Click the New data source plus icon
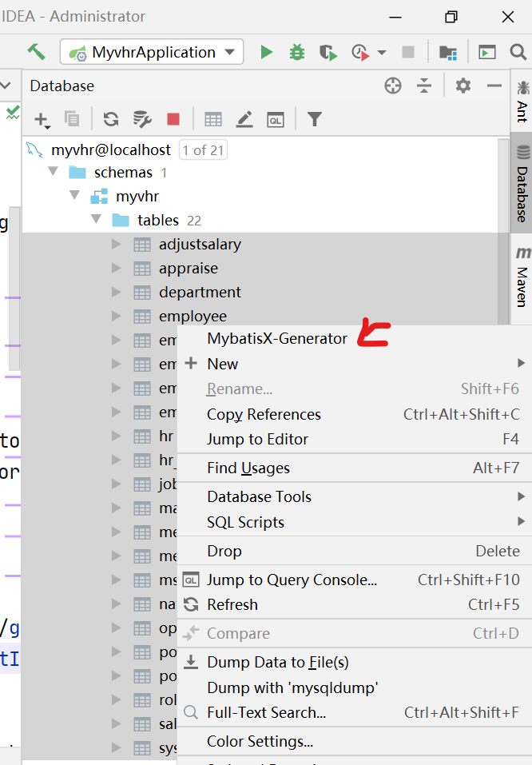 (42, 120)
